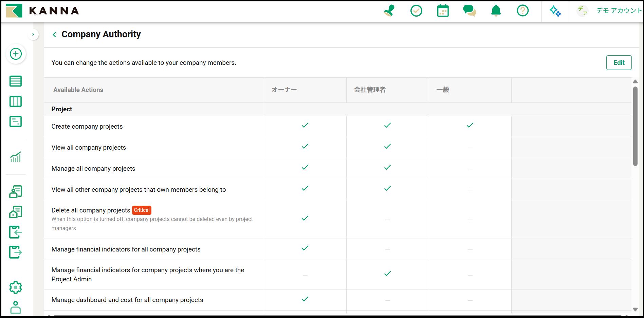
Task: Click the stamp approval icon in header
Action: [x=389, y=11]
